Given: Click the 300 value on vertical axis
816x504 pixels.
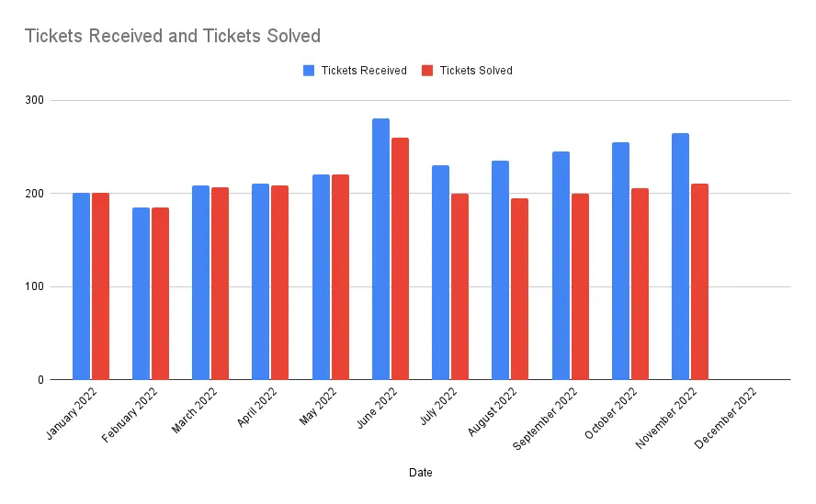Looking at the screenshot, I should [x=34, y=100].
